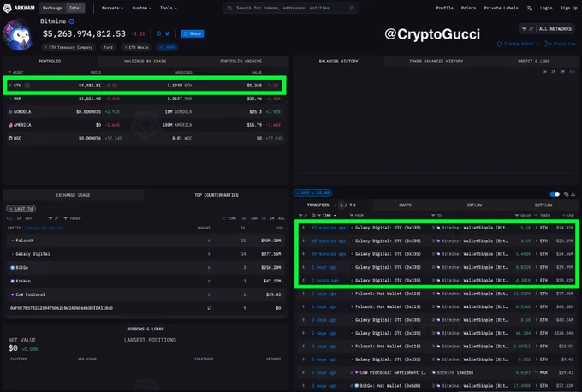Open the Profile link in header
The width and height of the screenshot is (582, 392).
tap(444, 8)
